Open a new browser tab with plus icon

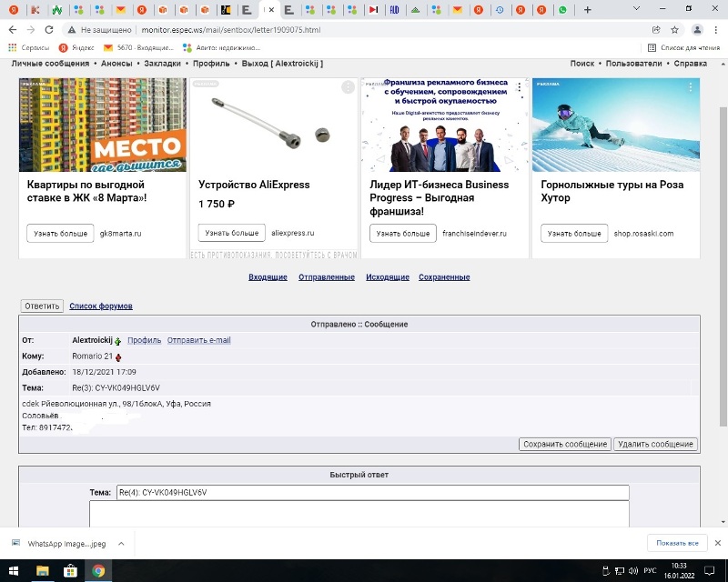click(588, 10)
